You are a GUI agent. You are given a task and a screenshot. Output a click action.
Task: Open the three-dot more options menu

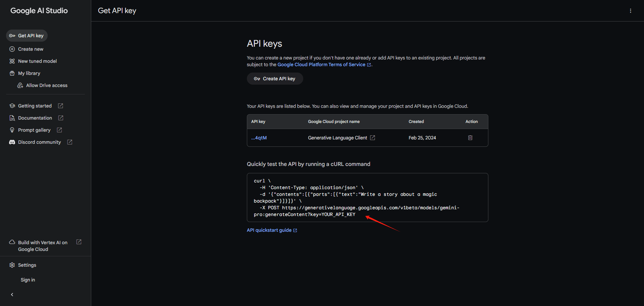point(631,11)
